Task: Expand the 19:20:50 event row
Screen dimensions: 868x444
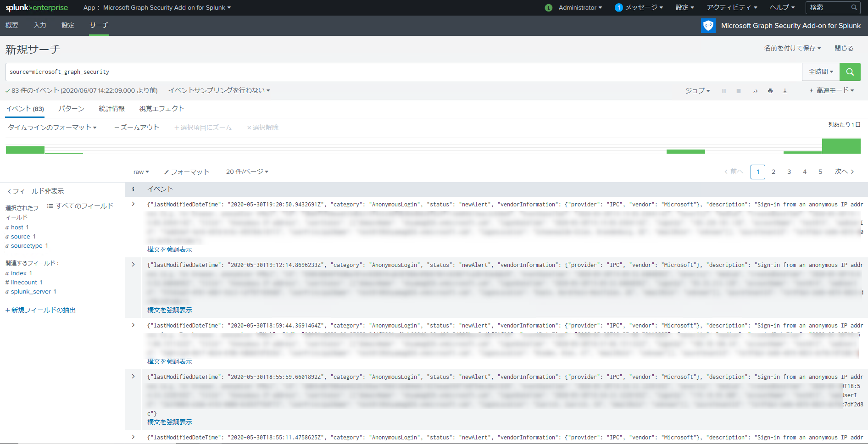Action: [x=134, y=204]
